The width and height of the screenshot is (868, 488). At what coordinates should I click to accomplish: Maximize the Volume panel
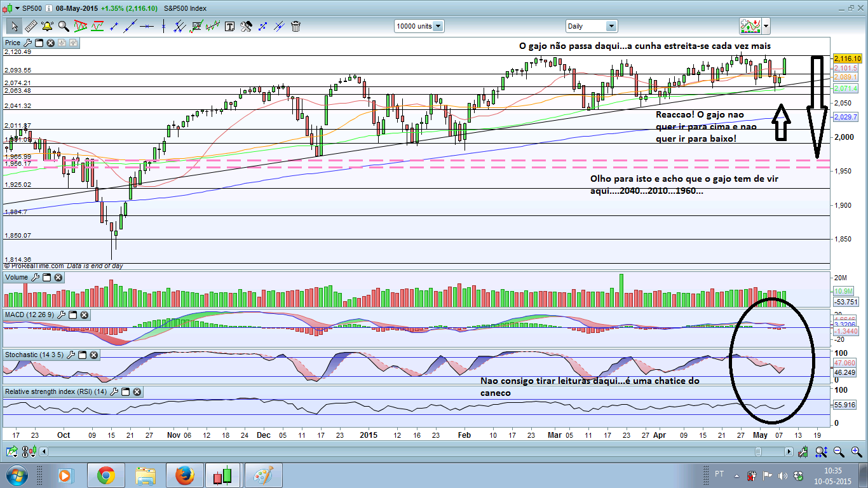(x=46, y=278)
